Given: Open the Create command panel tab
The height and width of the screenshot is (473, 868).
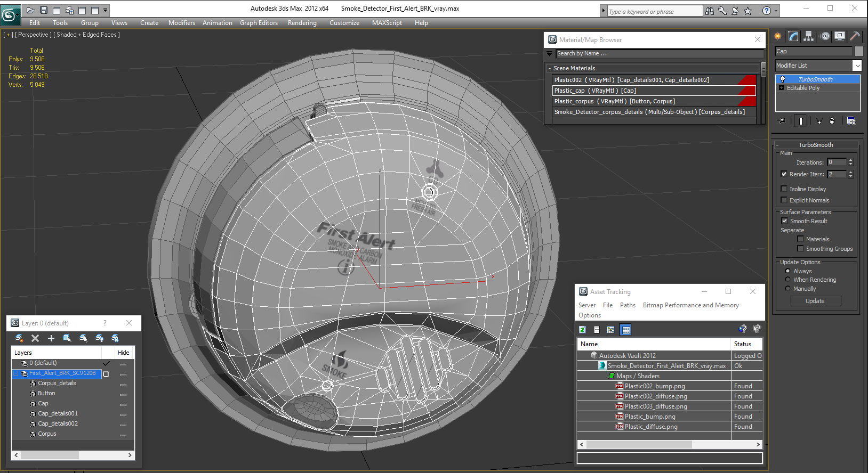Looking at the screenshot, I should (778, 36).
